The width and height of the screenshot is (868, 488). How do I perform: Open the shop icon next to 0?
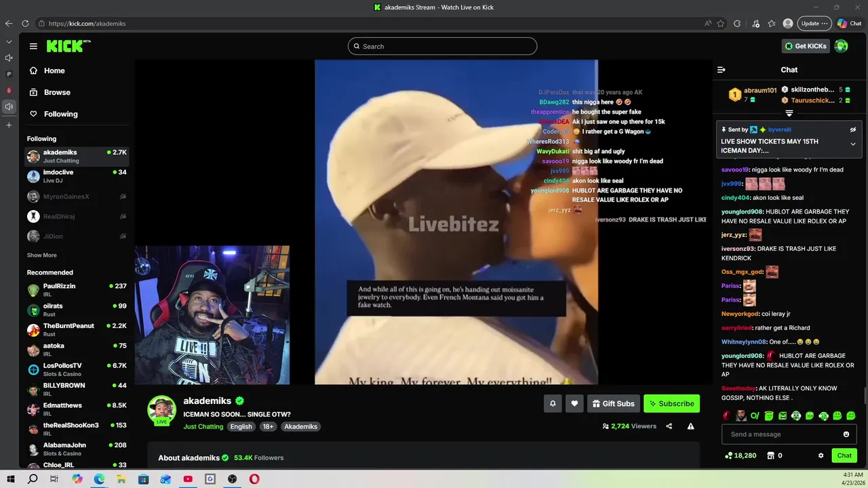pos(770,455)
